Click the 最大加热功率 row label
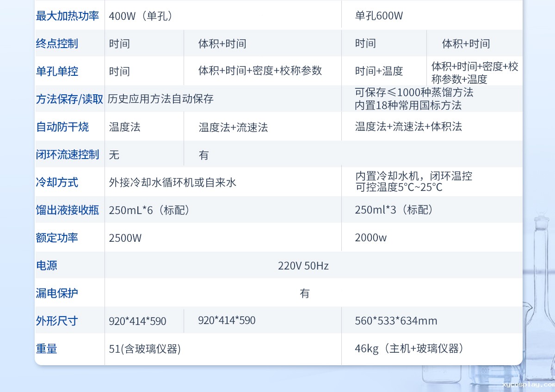 tap(68, 16)
